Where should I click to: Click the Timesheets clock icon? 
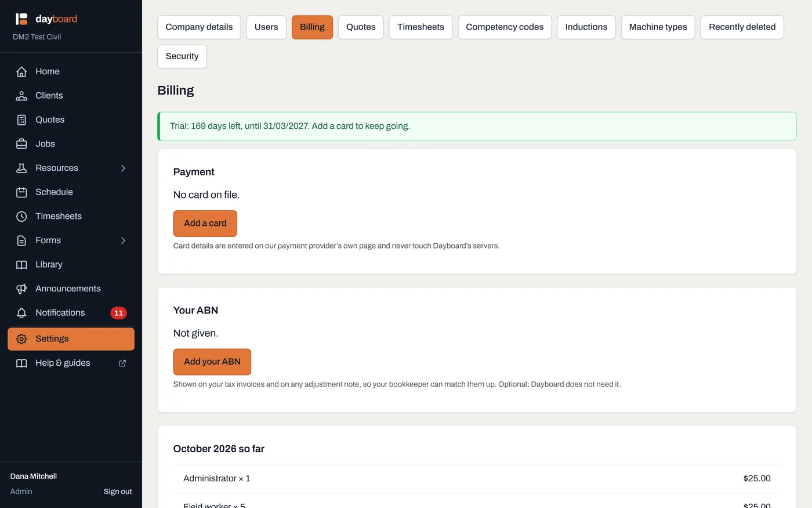(21, 216)
